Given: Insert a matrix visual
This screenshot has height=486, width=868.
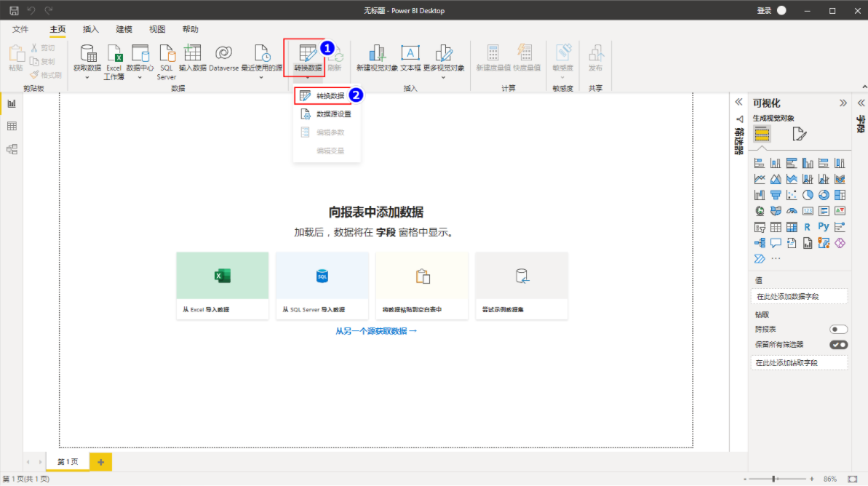Looking at the screenshot, I should [792, 227].
